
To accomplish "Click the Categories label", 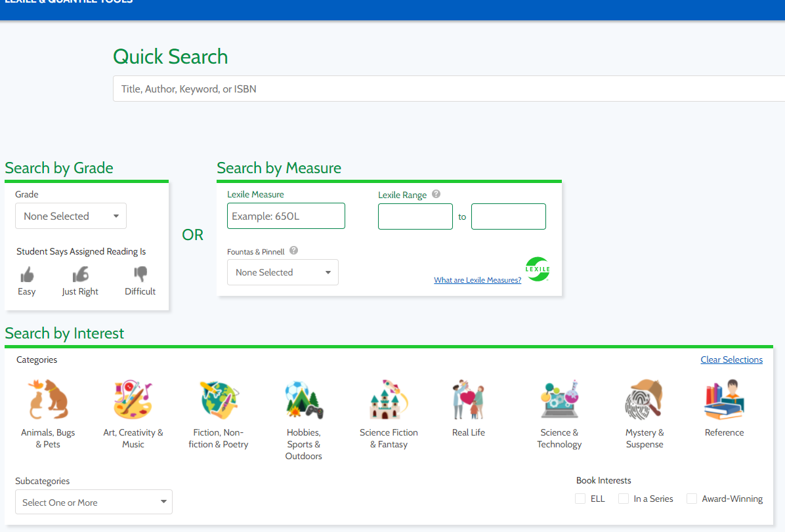I will 37,360.
